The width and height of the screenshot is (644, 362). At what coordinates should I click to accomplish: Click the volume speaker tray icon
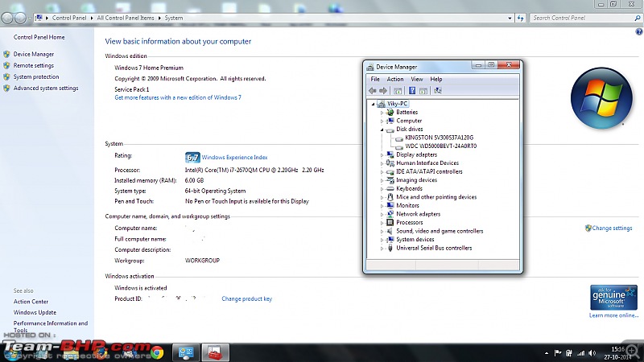click(592, 353)
